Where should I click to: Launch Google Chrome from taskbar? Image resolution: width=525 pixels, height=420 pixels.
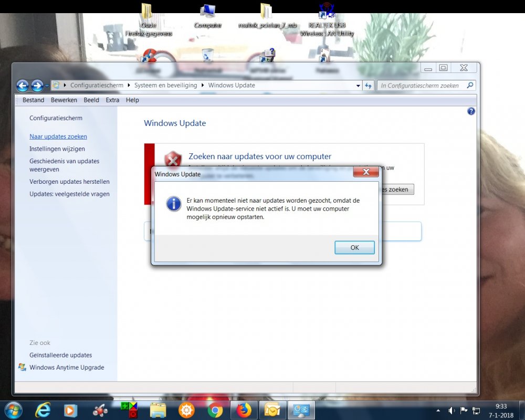click(x=215, y=411)
